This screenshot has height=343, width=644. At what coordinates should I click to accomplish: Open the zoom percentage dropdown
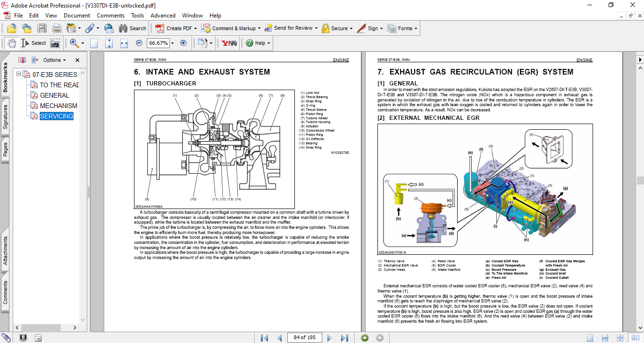172,43
